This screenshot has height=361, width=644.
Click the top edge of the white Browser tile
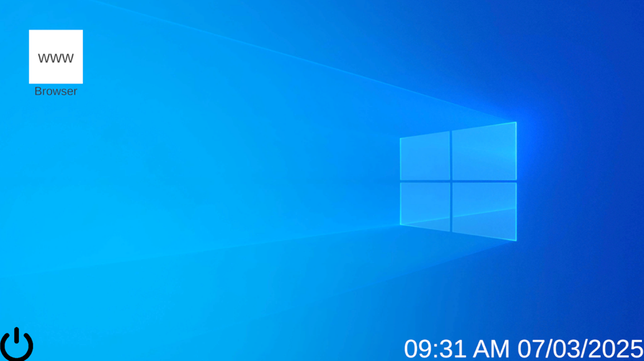pyautogui.click(x=55, y=31)
